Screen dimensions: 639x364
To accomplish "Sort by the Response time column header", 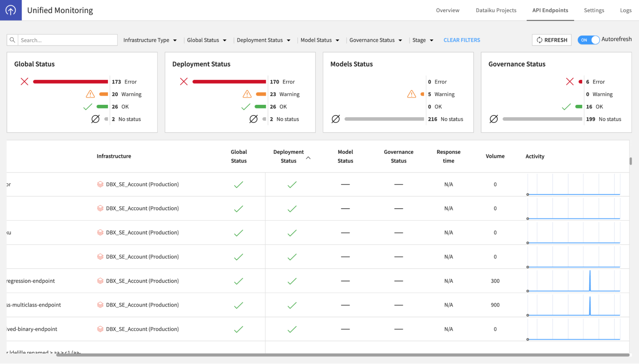I will [x=448, y=156].
